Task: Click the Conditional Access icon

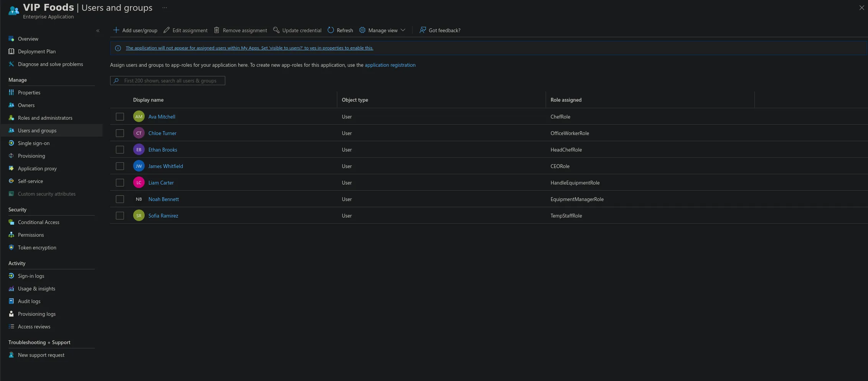Action: pyautogui.click(x=11, y=222)
